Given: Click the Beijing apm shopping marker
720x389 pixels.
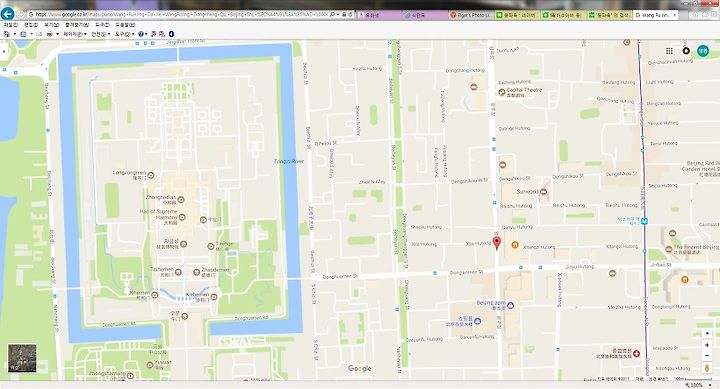Looking at the screenshot, I should [511, 305].
